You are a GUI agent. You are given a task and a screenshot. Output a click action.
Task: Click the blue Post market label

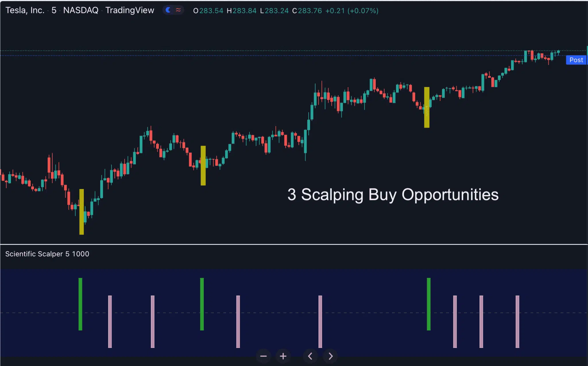576,60
